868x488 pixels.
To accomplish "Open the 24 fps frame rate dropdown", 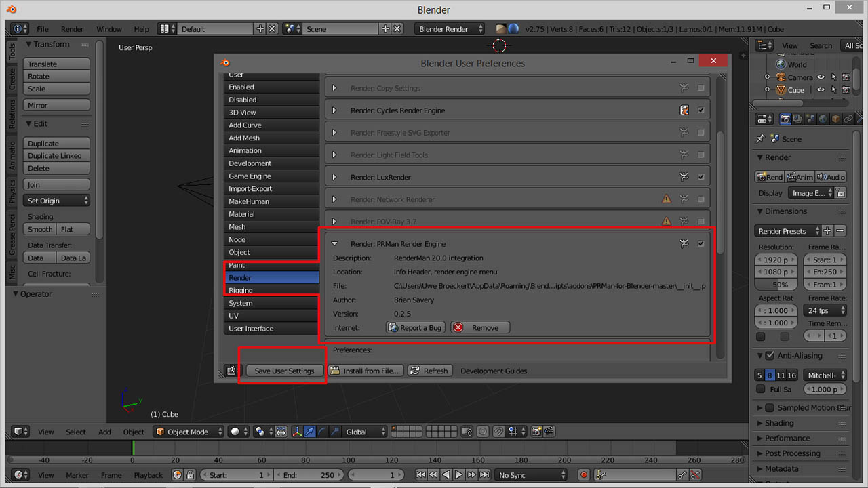I will coord(825,310).
